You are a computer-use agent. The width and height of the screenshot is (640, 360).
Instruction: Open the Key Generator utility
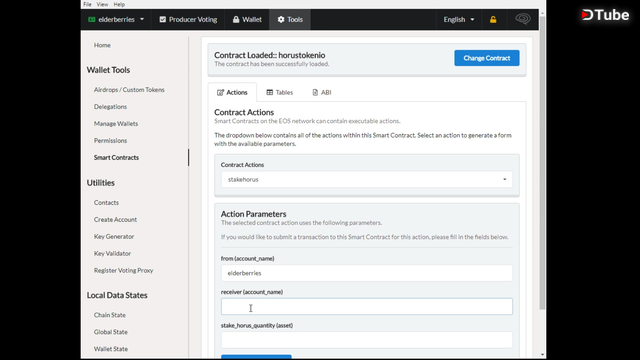pyautogui.click(x=114, y=237)
